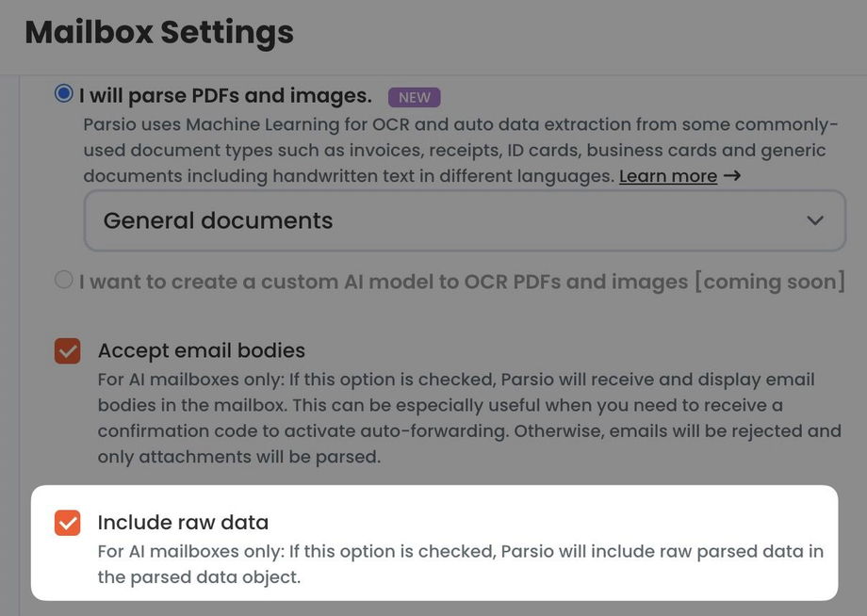867x616 pixels.
Task: Uncheck the Accept email bodies checkbox
Action: [68, 351]
